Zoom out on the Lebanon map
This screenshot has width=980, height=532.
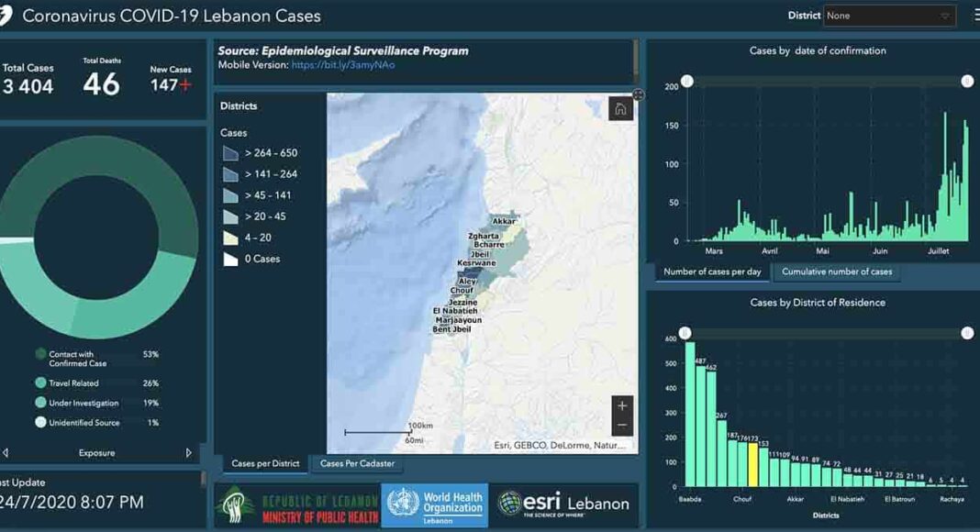click(x=622, y=426)
